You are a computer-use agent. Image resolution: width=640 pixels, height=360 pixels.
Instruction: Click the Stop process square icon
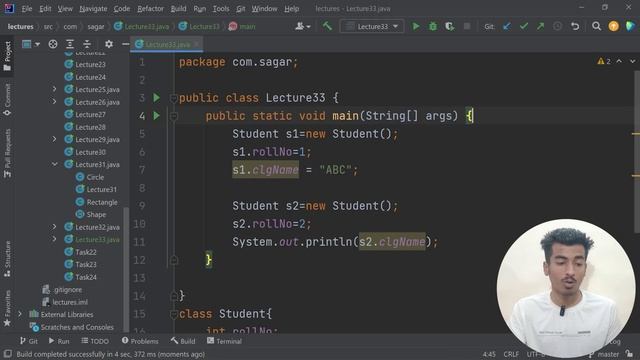click(x=467, y=27)
